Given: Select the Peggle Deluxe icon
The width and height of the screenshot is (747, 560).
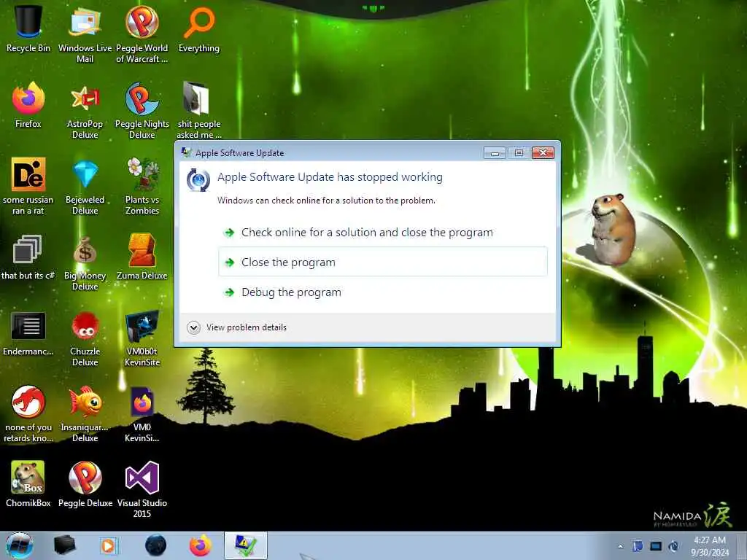Looking at the screenshot, I should tap(85, 484).
